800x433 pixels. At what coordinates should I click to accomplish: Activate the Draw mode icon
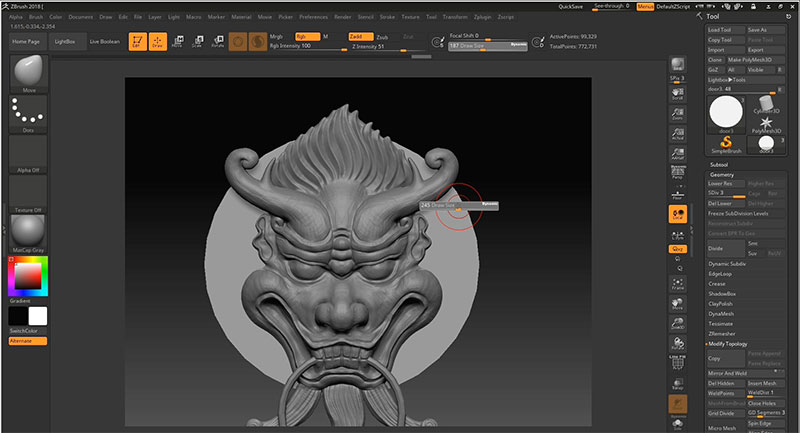[x=157, y=41]
